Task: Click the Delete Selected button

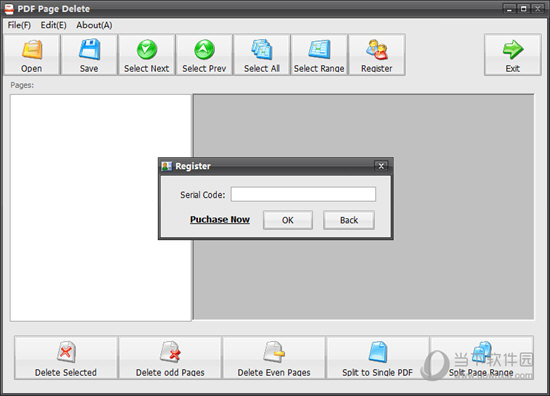Action: (66, 358)
